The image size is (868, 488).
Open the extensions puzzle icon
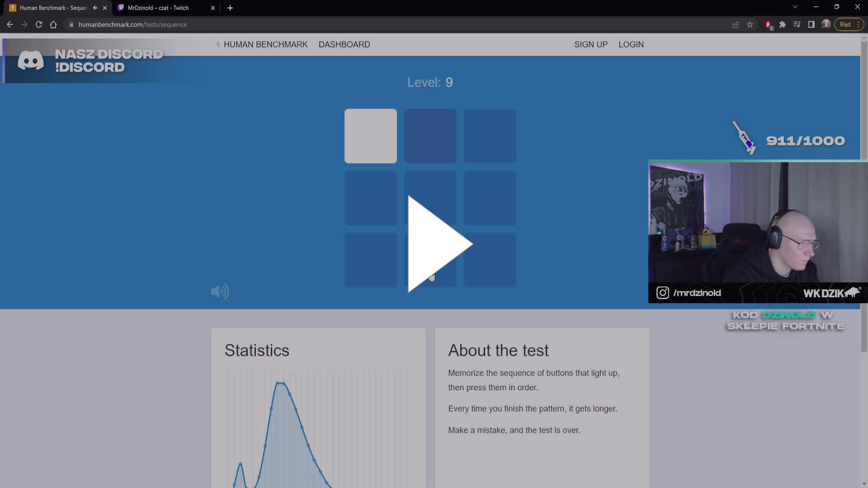pos(783,24)
